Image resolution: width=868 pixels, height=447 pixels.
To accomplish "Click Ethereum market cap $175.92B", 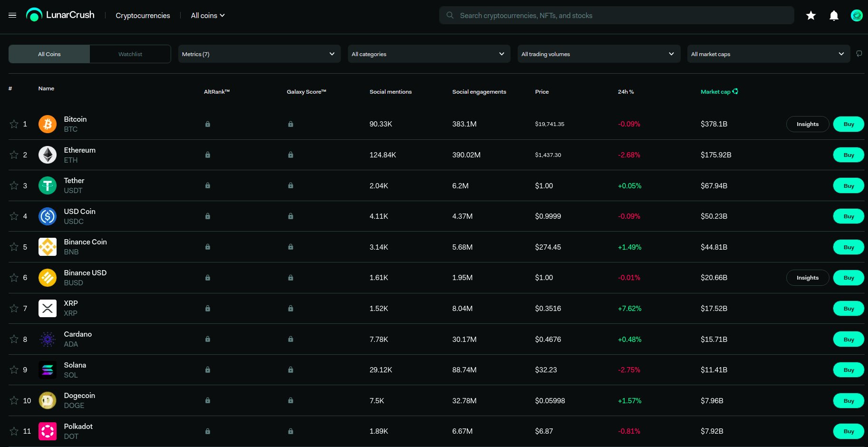I will coord(716,155).
